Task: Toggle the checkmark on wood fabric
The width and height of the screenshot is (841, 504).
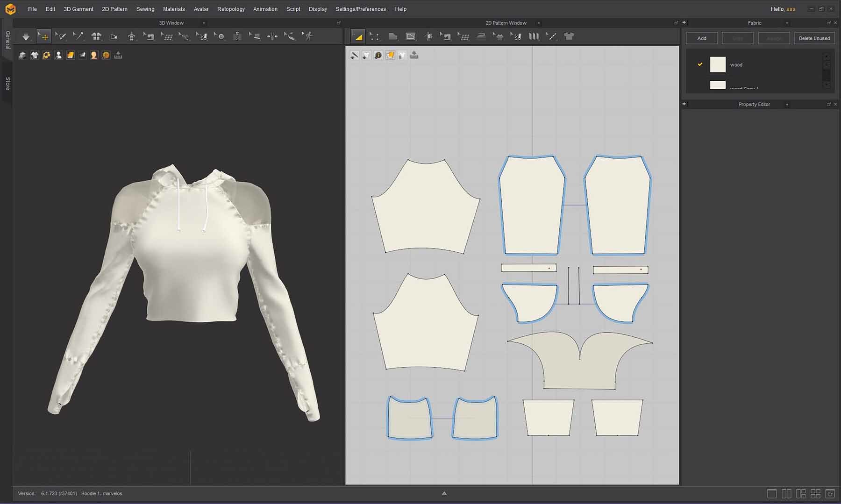Action: [700, 64]
